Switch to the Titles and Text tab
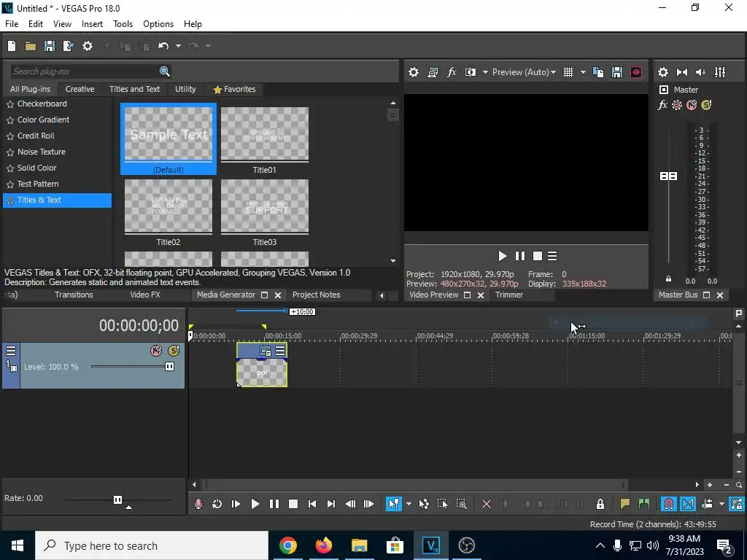Image resolution: width=747 pixels, height=560 pixels. pos(134,89)
